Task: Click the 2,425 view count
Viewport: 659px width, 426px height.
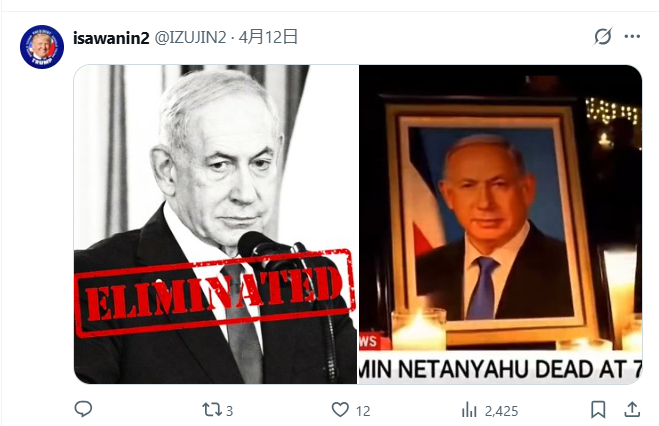Action: 501,411
